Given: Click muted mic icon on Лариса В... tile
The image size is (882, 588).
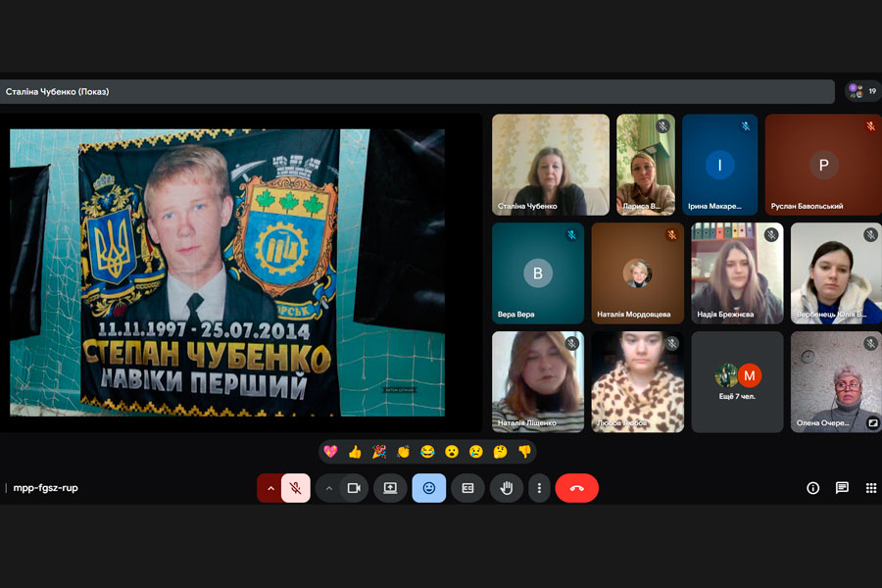Looking at the screenshot, I should pyautogui.click(x=663, y=126).
